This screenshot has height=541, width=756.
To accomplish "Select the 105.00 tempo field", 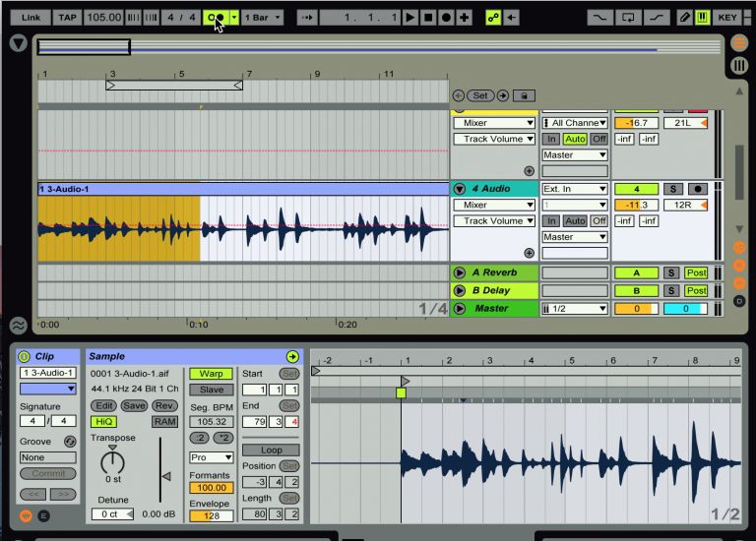I will pyautogui.click(x=103, y=18).
